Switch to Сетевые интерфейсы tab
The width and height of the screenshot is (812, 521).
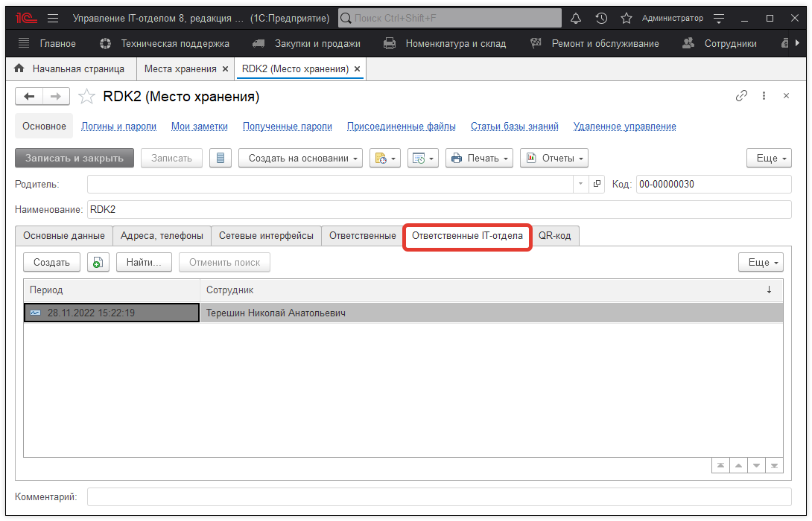point(266,236)
